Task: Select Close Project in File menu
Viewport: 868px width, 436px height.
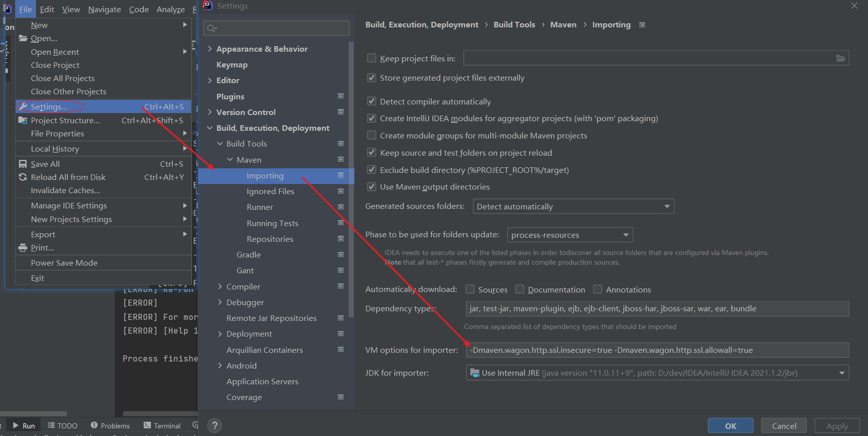Action: pos(103,65)
